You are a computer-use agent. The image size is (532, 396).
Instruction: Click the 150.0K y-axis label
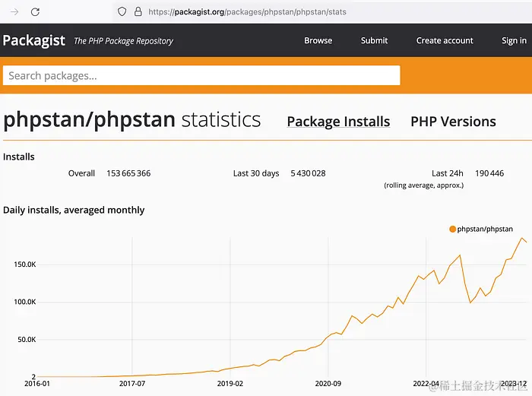[25, 265]
